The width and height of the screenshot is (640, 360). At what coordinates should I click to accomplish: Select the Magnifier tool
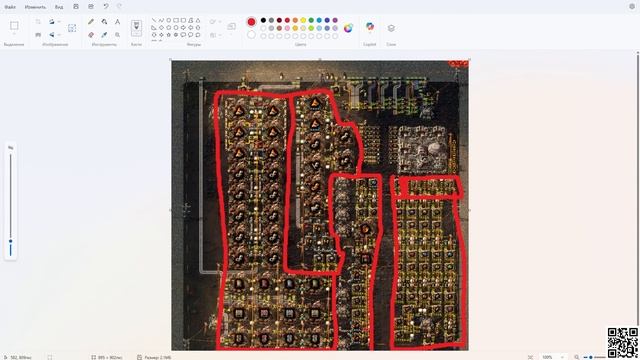pos(117,35)
